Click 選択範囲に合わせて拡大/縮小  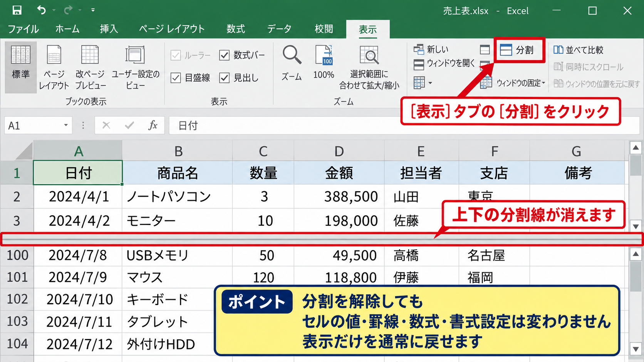[369, 67]
